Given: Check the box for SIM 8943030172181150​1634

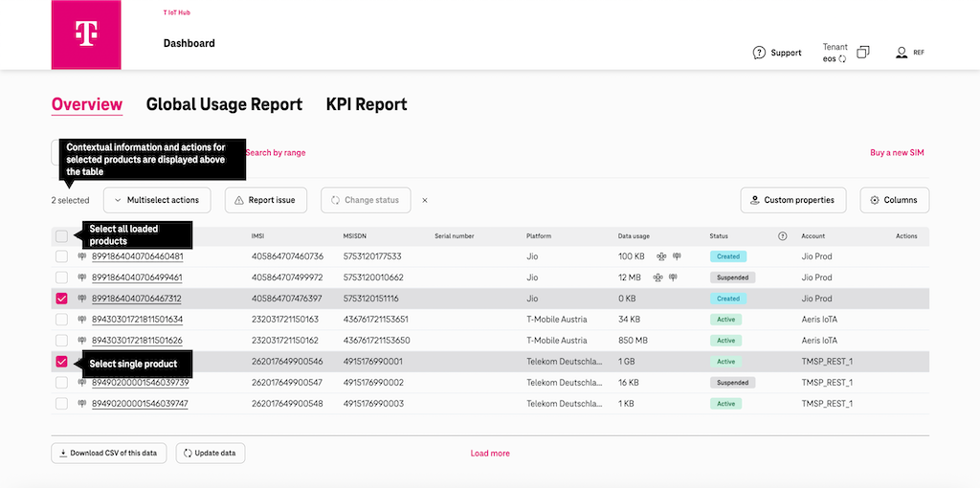Looking at the screenshot, I should [61, 320].
